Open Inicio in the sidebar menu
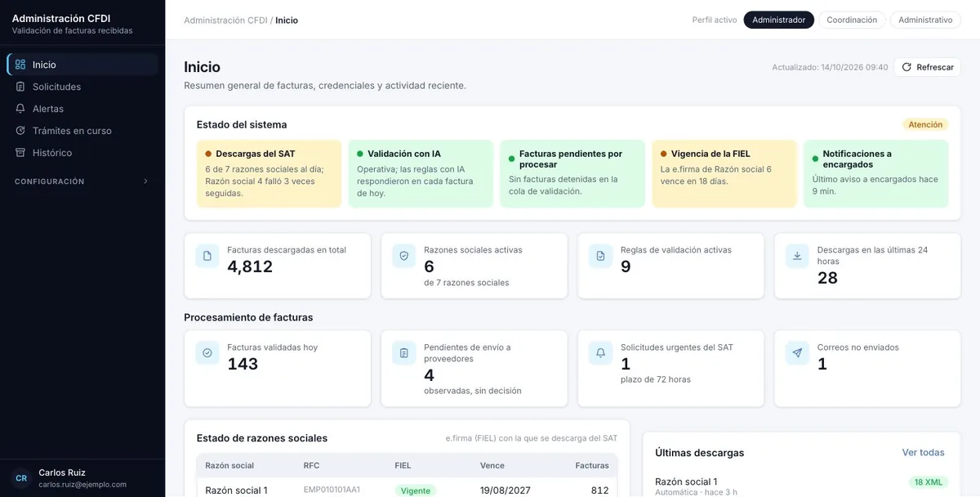 pos(82,65)
